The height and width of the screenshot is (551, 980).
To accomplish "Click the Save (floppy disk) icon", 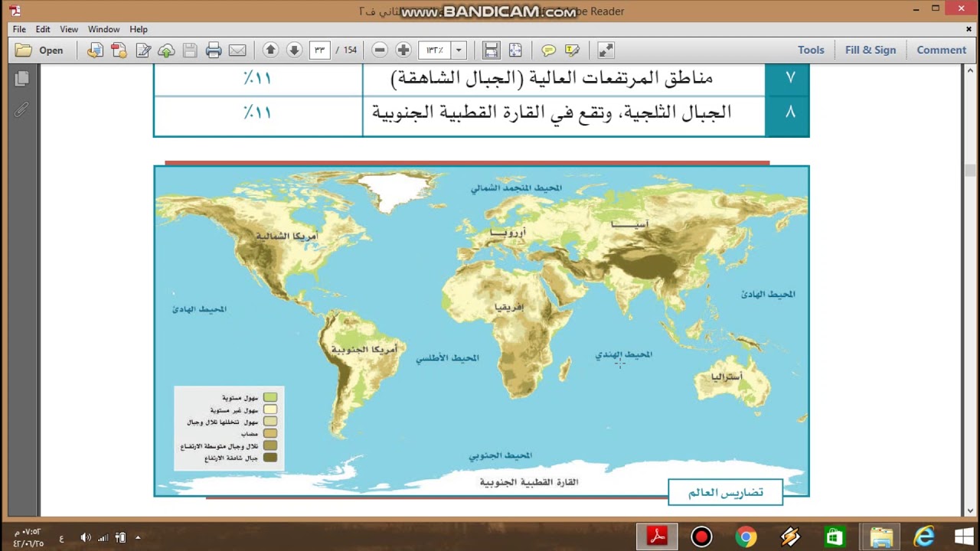I will point(190,51).
